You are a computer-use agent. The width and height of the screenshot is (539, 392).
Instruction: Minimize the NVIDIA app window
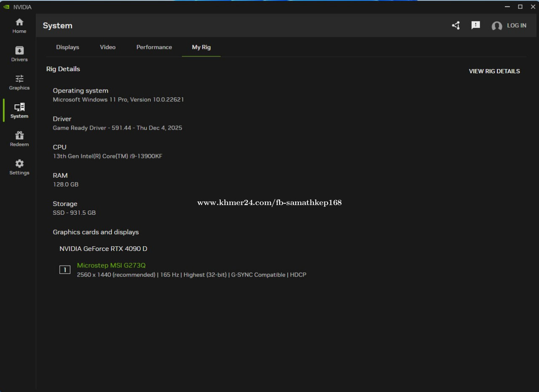pos(507,7)
